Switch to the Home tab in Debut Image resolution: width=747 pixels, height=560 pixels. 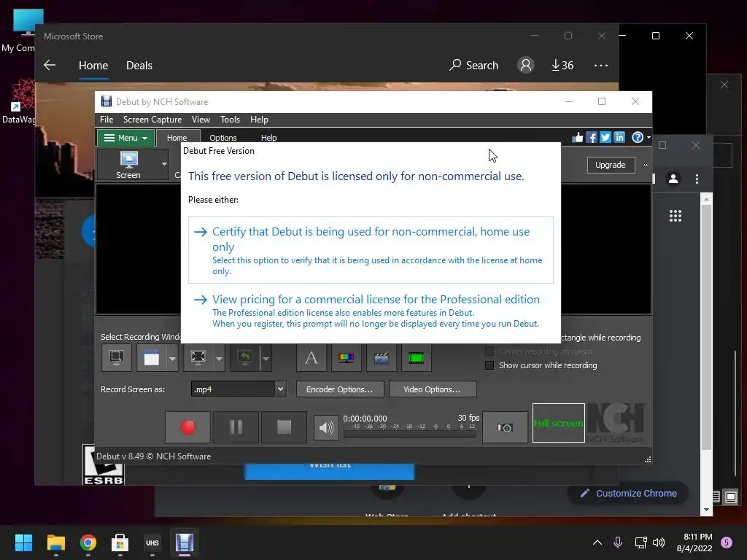(177, 138)
